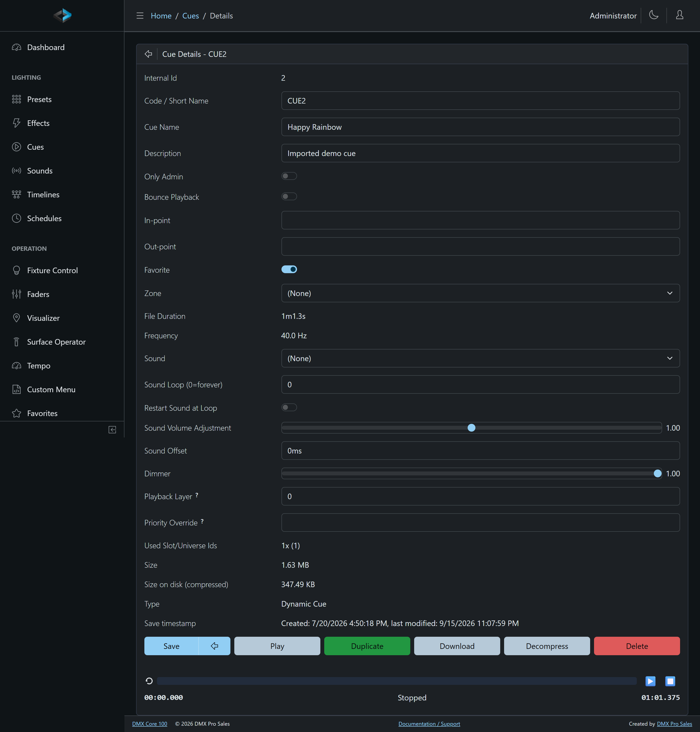The image size is (700, 732).
Task: Click Save-and-return arrow button
Action: click(x=215, y=646)
